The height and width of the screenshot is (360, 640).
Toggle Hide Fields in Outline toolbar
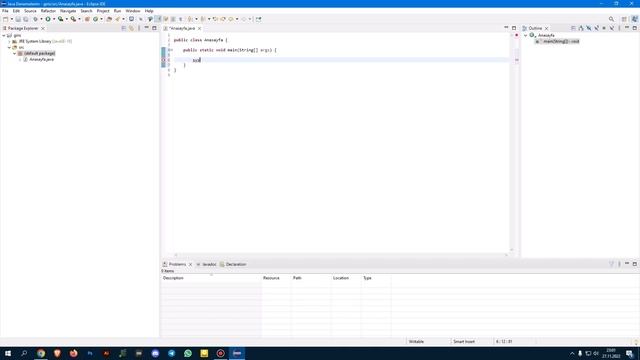589,28
